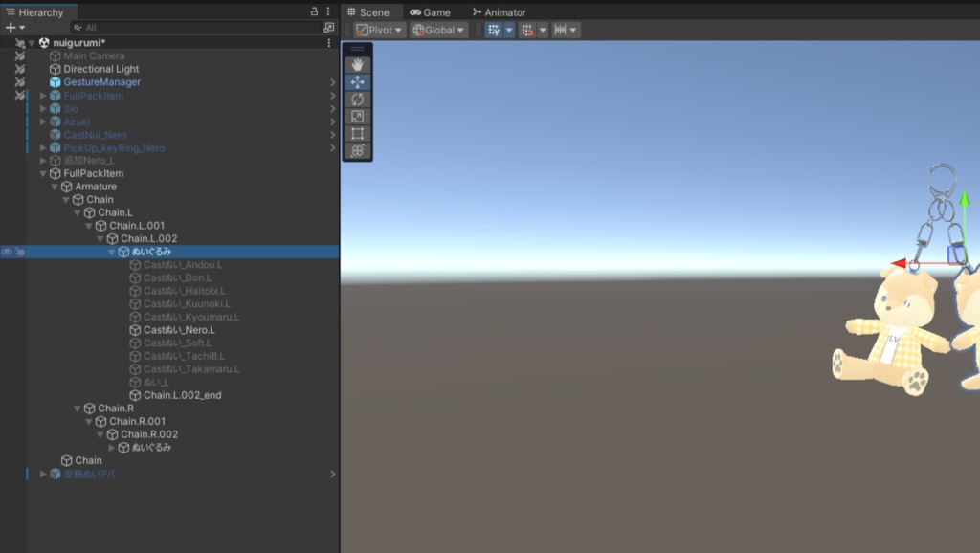This screenshot has height=553, width=980.
Task: Select the Rect tool
Action: point(358,133)
